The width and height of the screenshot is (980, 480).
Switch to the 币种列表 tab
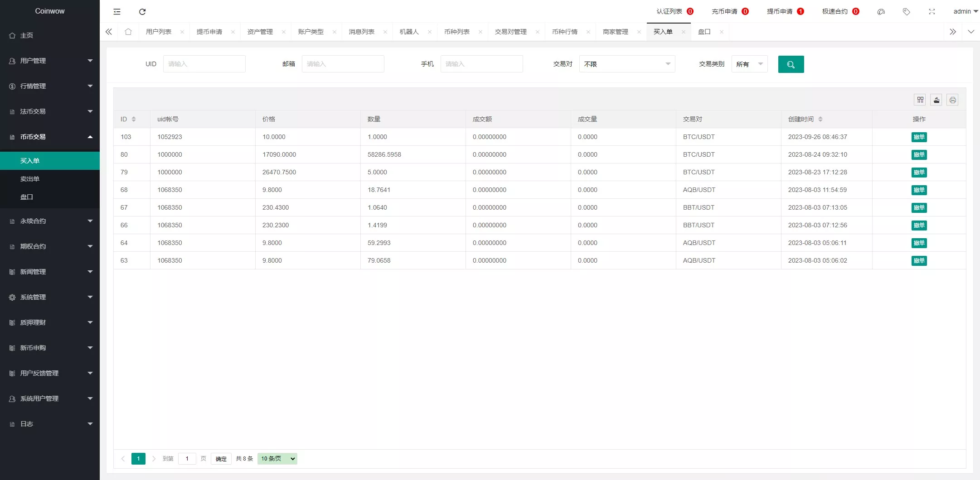456,32
